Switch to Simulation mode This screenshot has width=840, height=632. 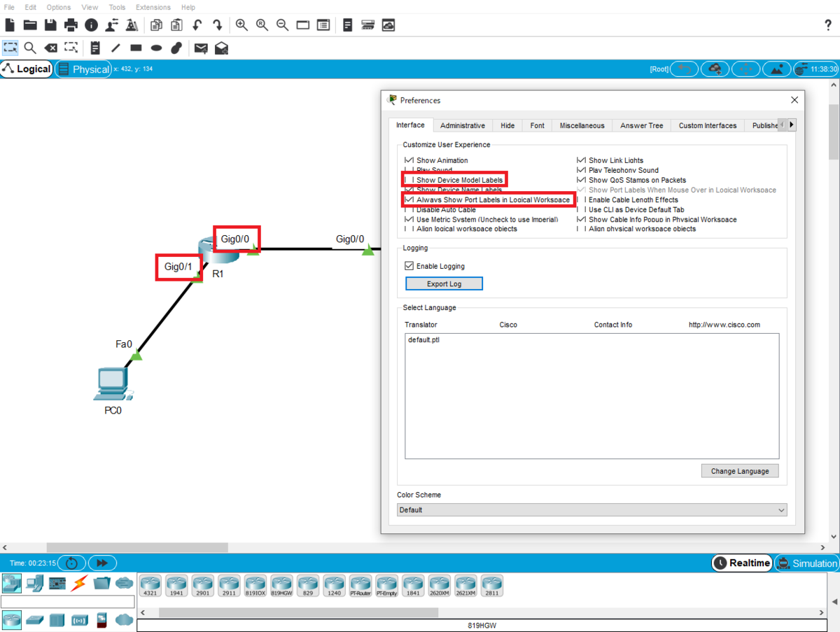806,563
